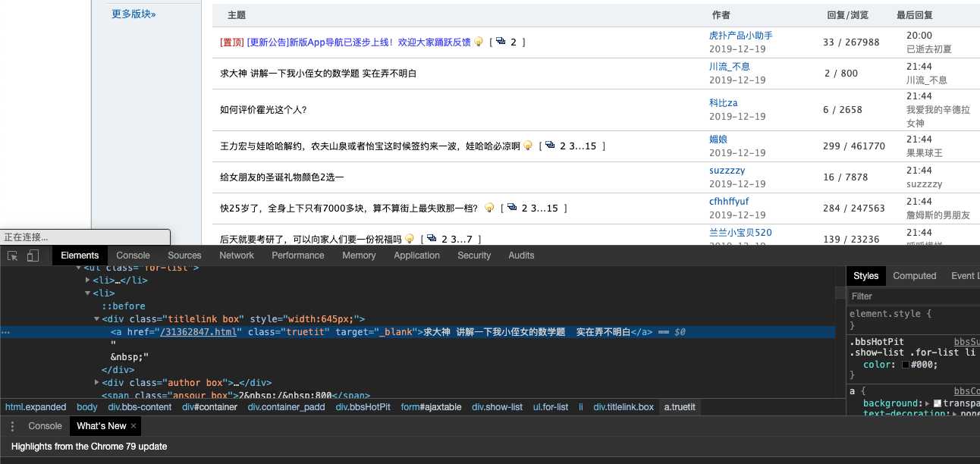The height and width of the screenshot is (464, 980).
Task: Switch to the Elements panel tab
Action: coord(80,256)
